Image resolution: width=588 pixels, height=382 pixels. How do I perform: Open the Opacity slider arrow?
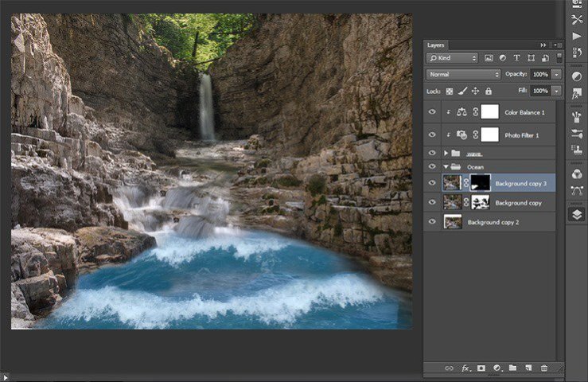coord(556,74)
